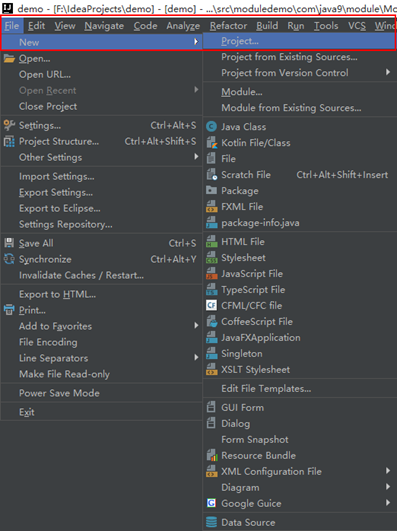Click the Package folder icon
The height and width of the screenshot is (531, 397).
211,190
